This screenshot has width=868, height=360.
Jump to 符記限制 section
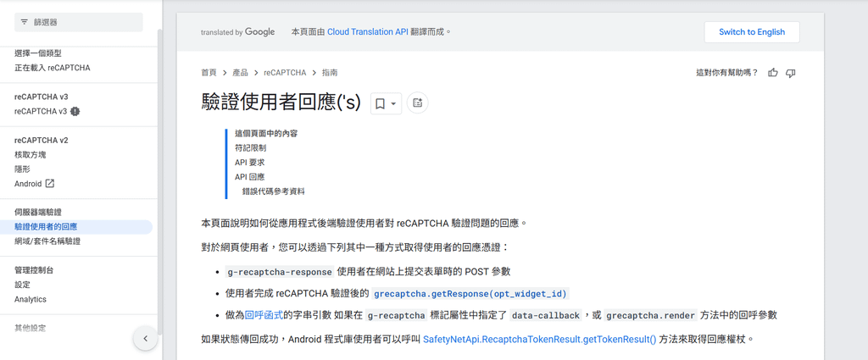[250, 148]
